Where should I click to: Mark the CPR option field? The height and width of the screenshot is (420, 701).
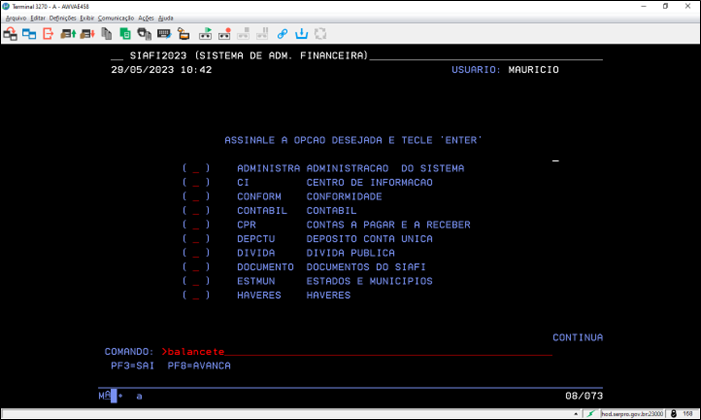[196, 225]
